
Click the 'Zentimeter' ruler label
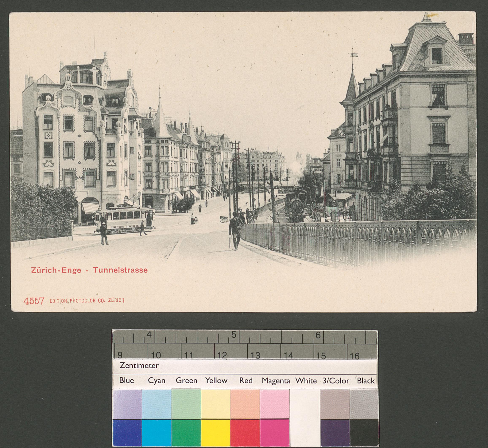(139, 366)
